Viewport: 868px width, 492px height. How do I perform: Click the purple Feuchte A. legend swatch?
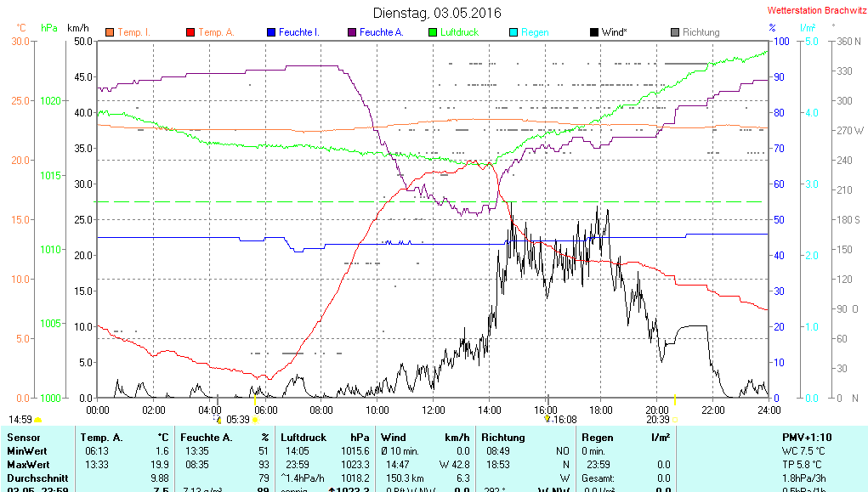point(351,33)
